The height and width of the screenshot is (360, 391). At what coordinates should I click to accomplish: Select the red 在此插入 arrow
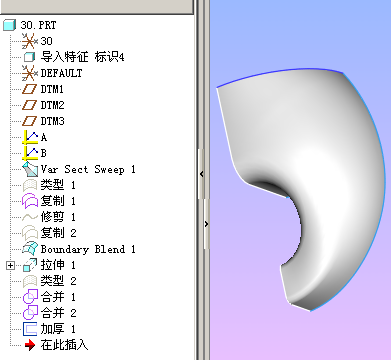[30, 345]
